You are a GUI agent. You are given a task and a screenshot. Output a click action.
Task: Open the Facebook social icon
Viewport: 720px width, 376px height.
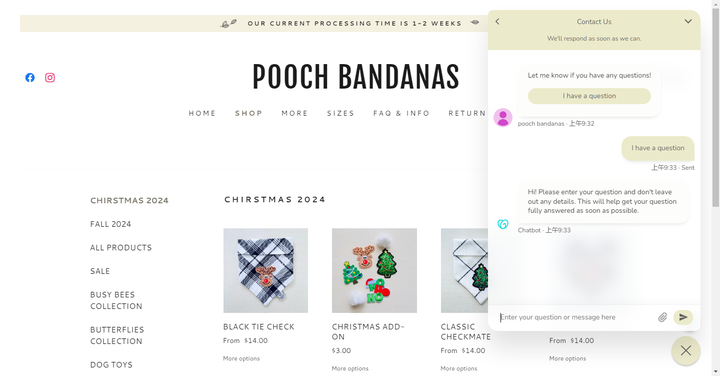30,78
